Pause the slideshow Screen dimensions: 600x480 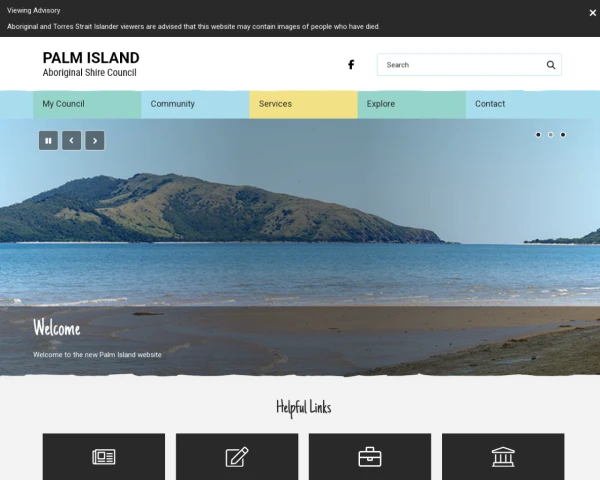coord(48,141)
